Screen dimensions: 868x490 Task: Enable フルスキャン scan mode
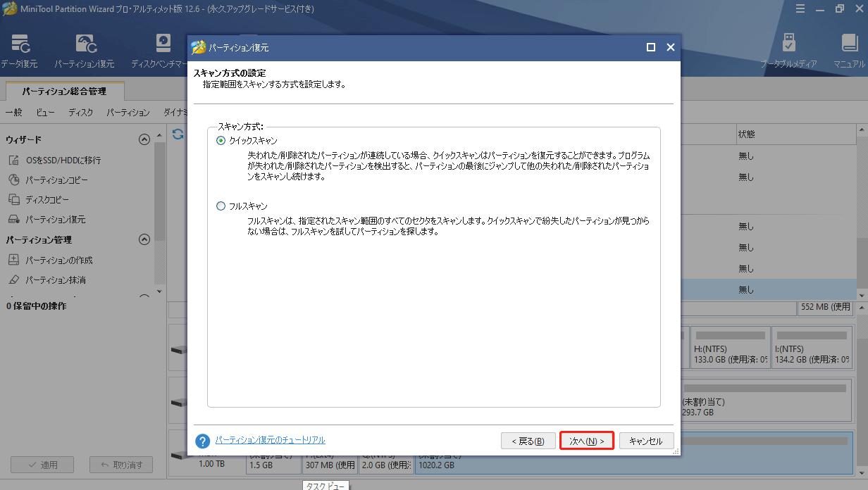tap(221, 206)
